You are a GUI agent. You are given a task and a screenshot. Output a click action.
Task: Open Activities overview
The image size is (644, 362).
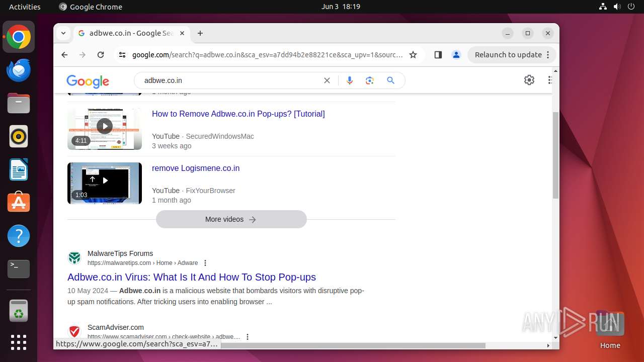click(x=25, y=7)
